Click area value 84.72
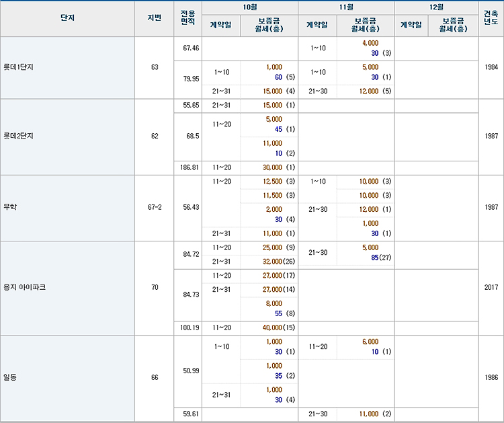504x423 pixels. click(x=191, y=254)
